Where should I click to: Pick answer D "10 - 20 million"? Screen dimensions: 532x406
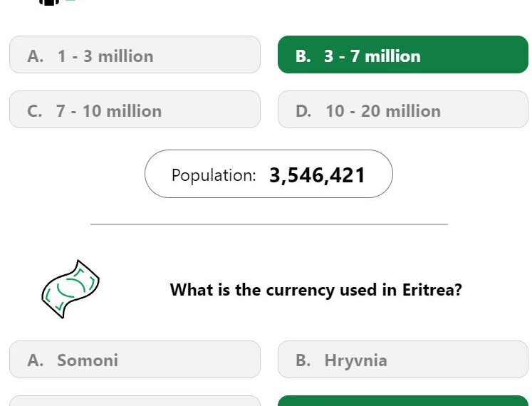point(402,110)
